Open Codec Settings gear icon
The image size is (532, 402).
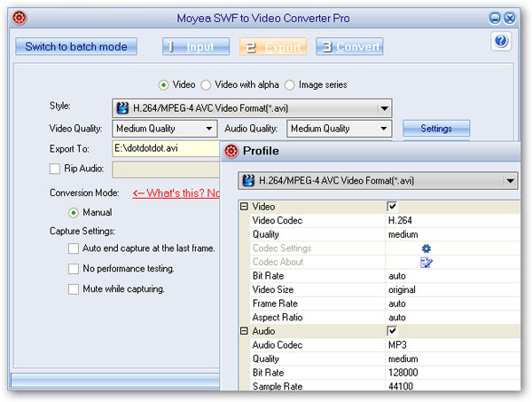pyautogui.click(x=426, y=248)
